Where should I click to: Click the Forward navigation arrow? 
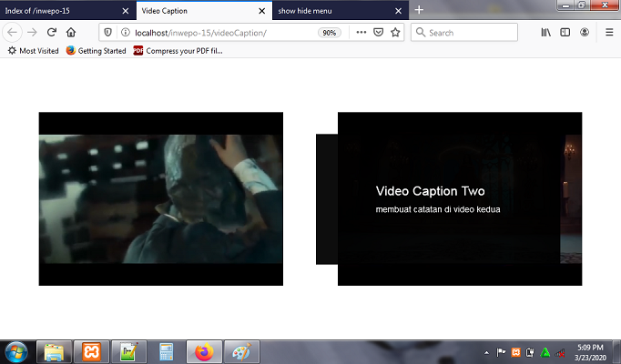tap(32, 33)
